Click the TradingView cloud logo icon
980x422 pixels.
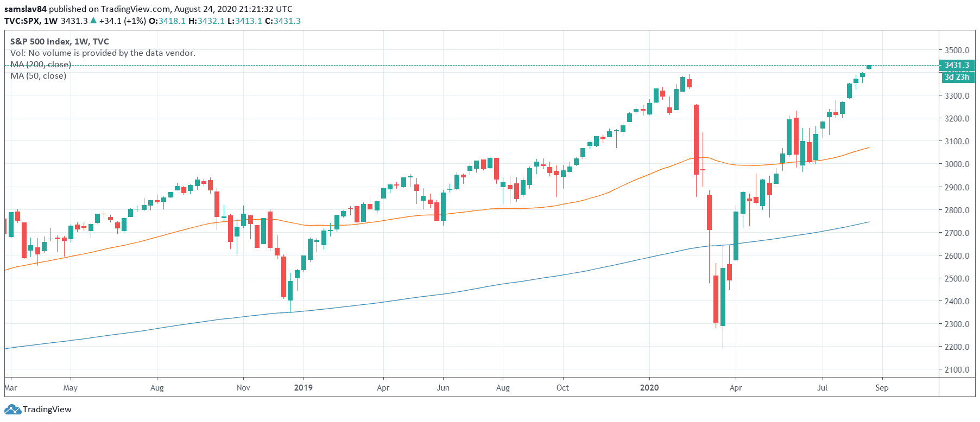[13, 410]
